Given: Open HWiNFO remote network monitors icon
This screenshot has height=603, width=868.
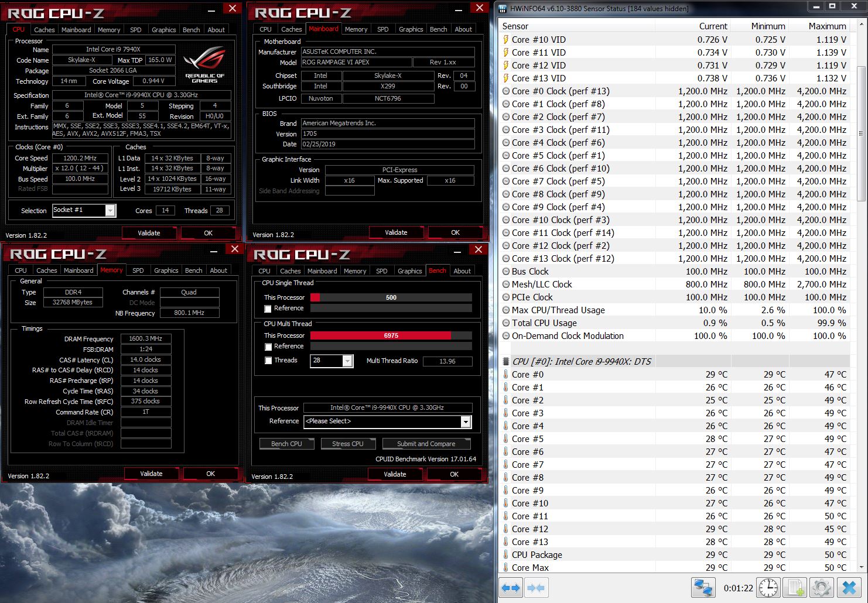Looking at the screenshot, I should point(703,588).
